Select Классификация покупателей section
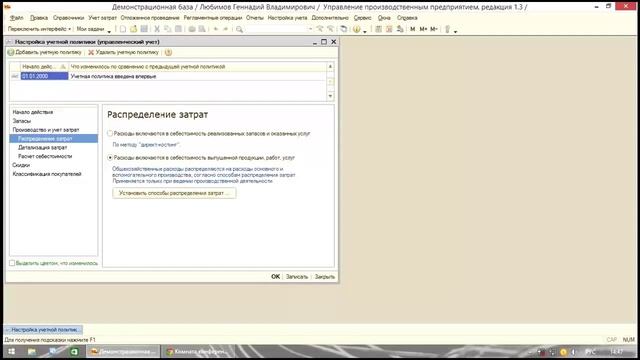The width and height of the screenshot is (640, 360). (x=47, y=174)
